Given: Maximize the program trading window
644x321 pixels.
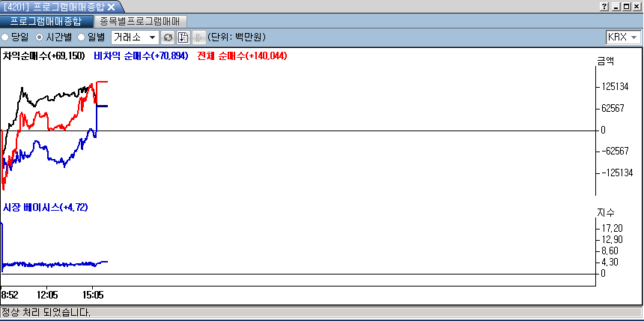Looking at the screenshot, I should click(x=626, y=7).
